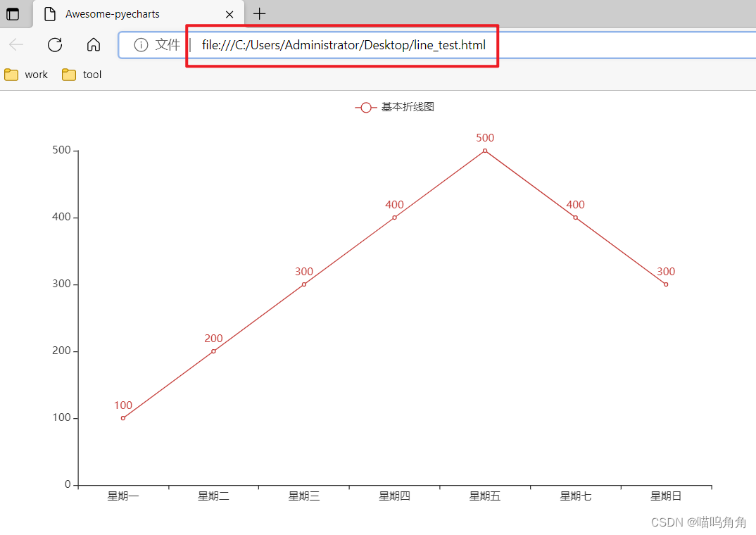This screenshot has height=535, width=756.
Task: Click the 100 data point on 星期一
Action: 123,417
